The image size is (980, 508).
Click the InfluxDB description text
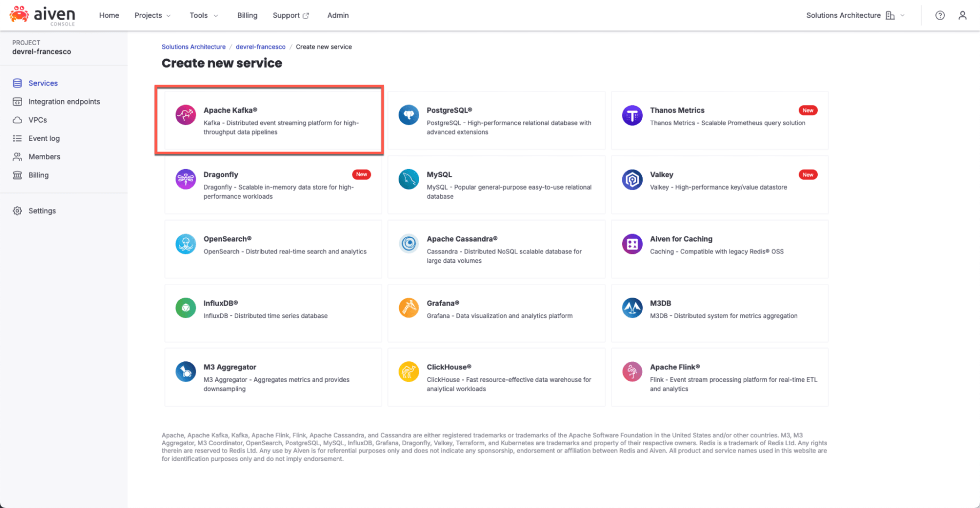(x=266, y=316)
